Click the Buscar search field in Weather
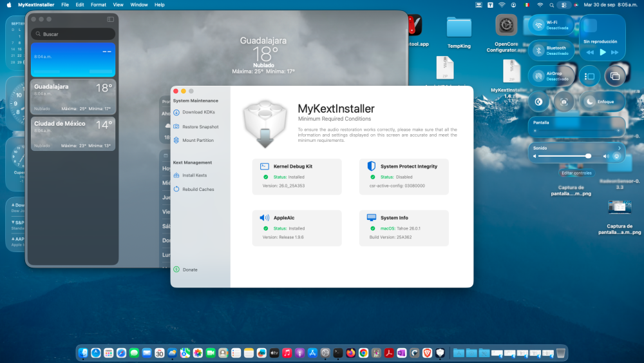Screen dimensions: 644x363 point(73,34)
